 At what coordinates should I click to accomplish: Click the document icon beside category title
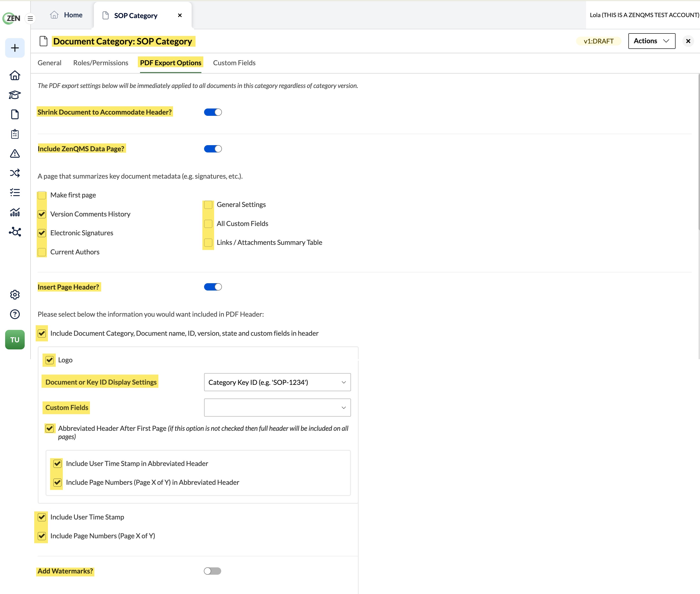[x=44, y=41]
